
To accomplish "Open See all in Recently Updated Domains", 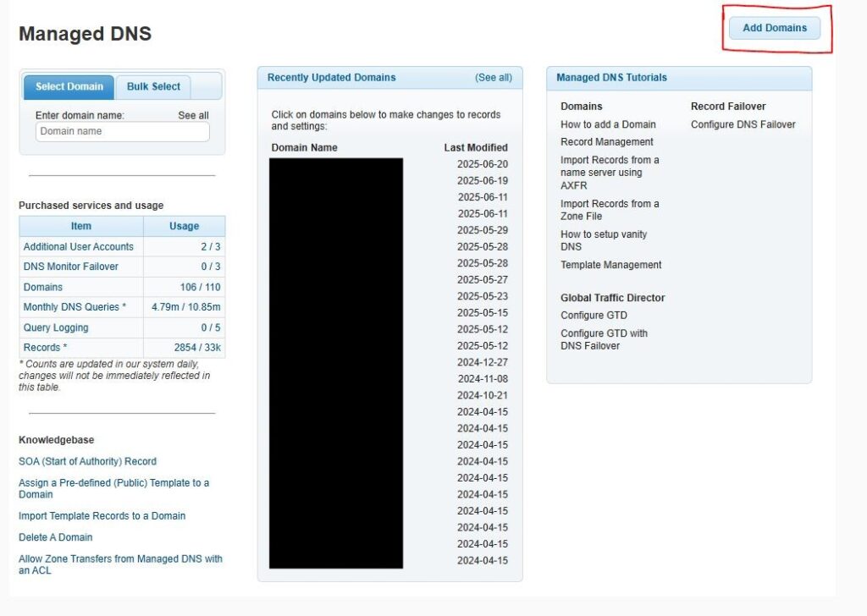I will point(494,77).
